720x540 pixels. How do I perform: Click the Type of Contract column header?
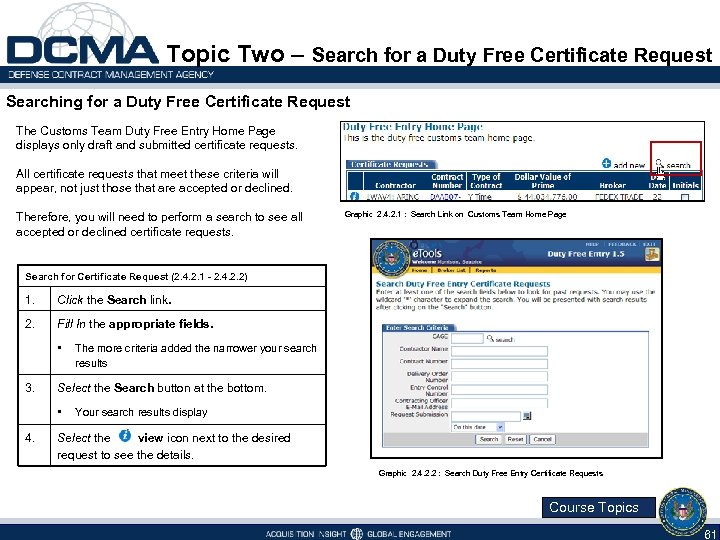coord(486,181)
